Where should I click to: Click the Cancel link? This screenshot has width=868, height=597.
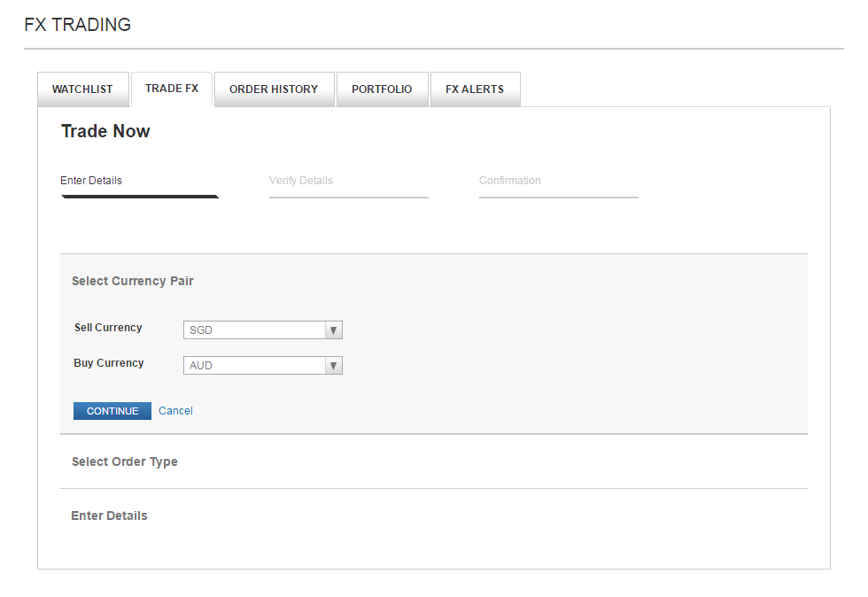[x=175, y=411]
